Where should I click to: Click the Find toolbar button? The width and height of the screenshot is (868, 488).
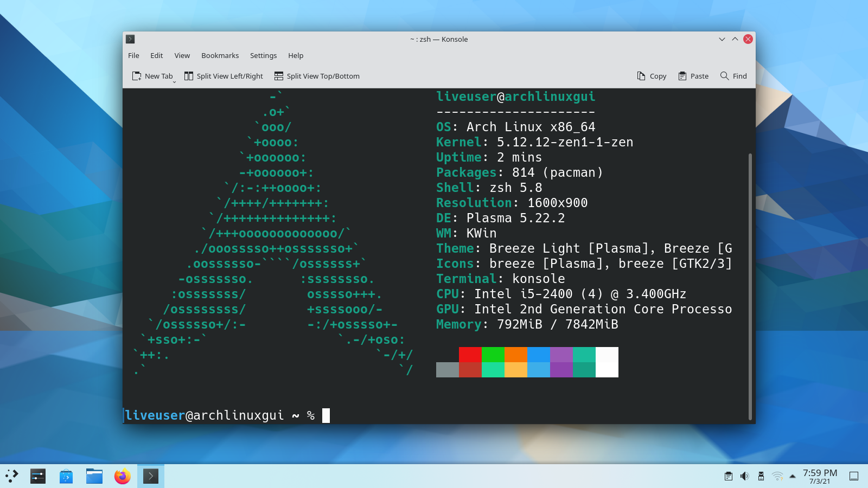(733, 76)
